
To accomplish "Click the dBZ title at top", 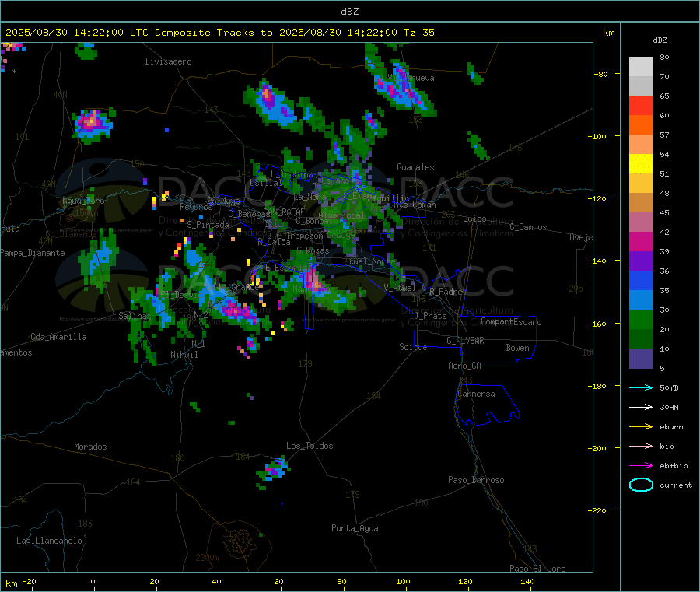I will point(349,12).
